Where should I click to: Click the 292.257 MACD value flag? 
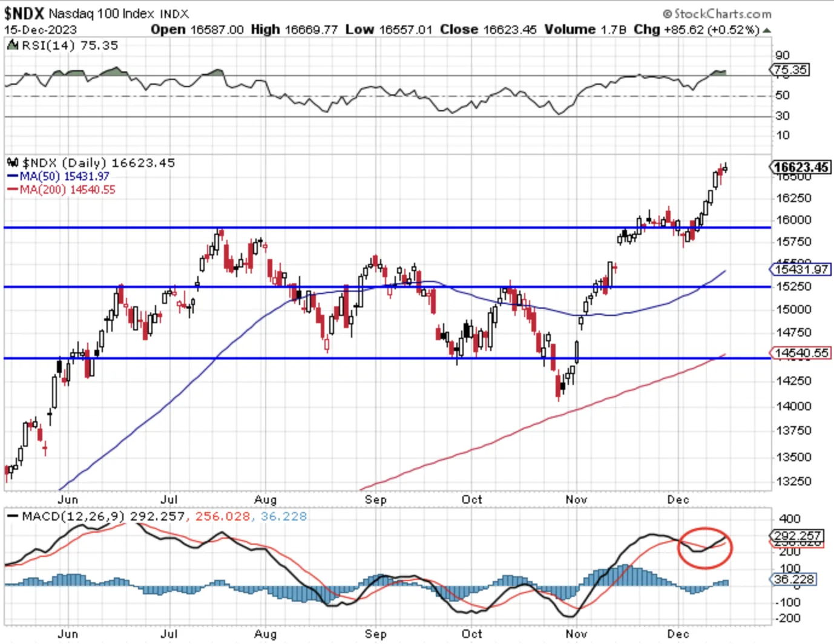(796, 536)
